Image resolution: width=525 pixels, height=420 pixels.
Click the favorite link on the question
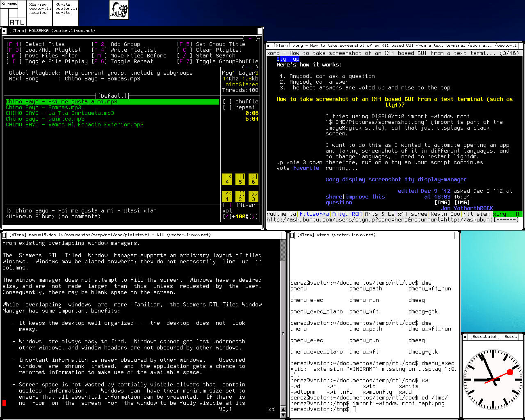(306, 168)
